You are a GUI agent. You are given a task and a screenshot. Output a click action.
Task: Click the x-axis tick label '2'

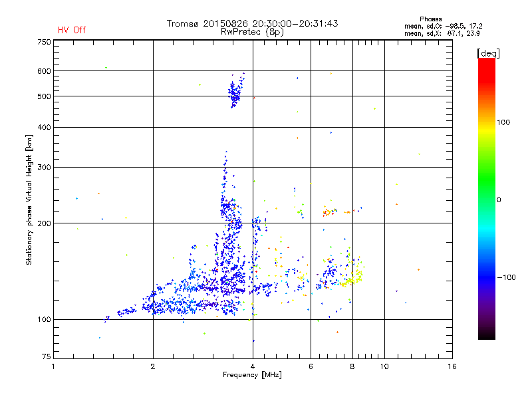[153, 366]
